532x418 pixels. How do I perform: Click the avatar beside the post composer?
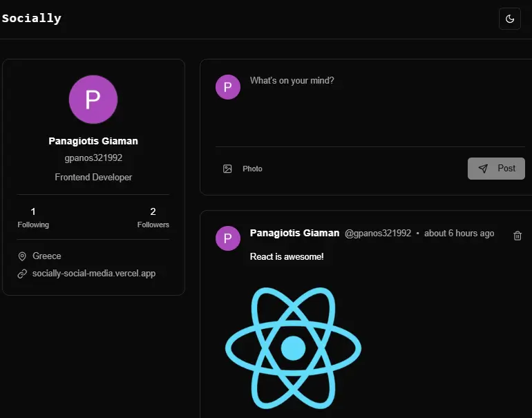pyautogui.click(x=228, y=87)
